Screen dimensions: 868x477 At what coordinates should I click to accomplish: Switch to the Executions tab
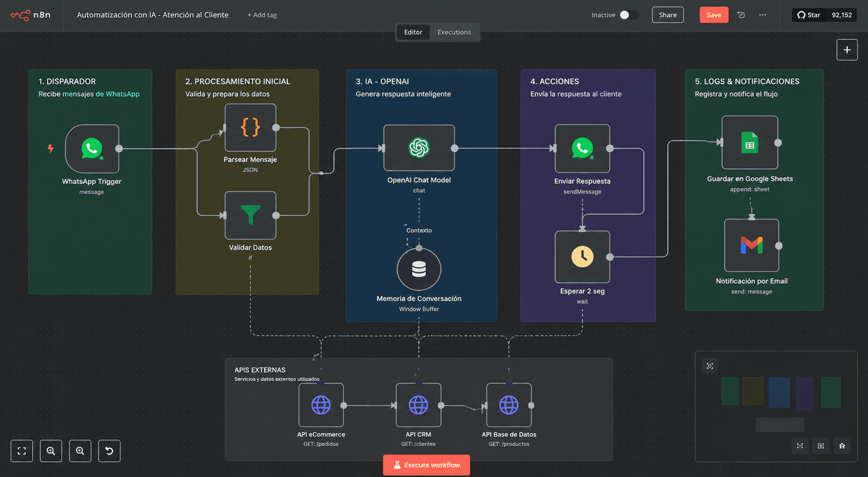454,32
